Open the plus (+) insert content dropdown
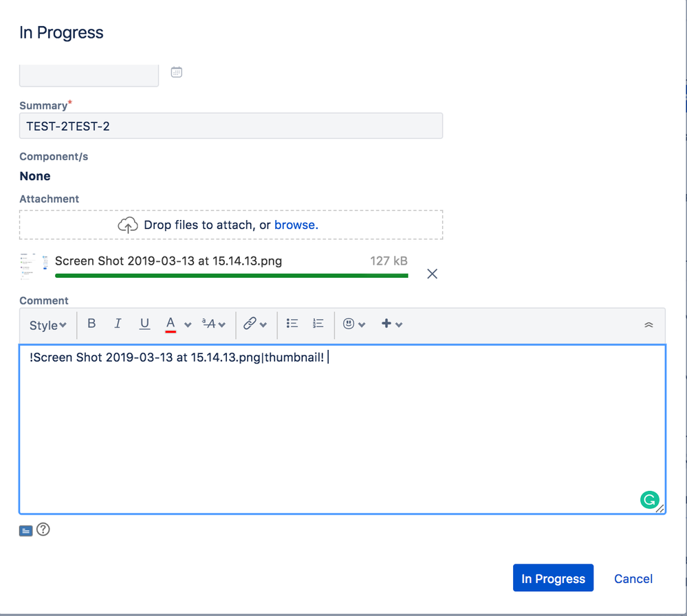Image resolution: width=687 pixels, height=616 pixels. click(387, 323)
